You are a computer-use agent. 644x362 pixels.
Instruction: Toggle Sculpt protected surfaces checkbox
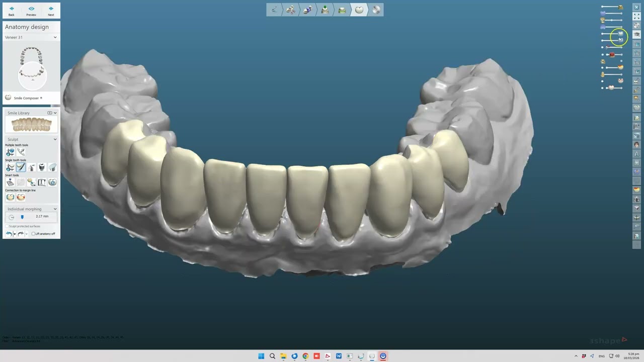pos(7,226)
